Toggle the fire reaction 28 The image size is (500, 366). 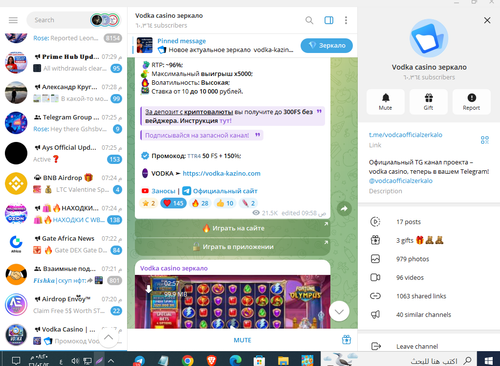point(200,203)
